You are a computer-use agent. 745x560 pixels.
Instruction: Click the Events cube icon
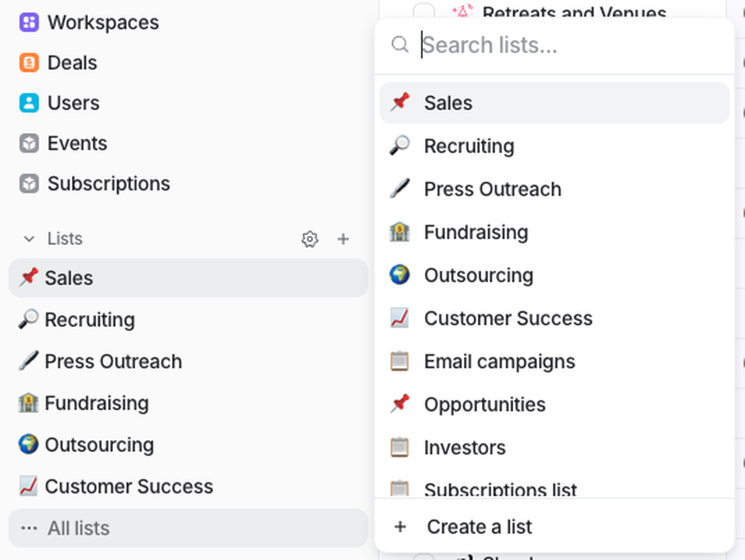(29, 143)
